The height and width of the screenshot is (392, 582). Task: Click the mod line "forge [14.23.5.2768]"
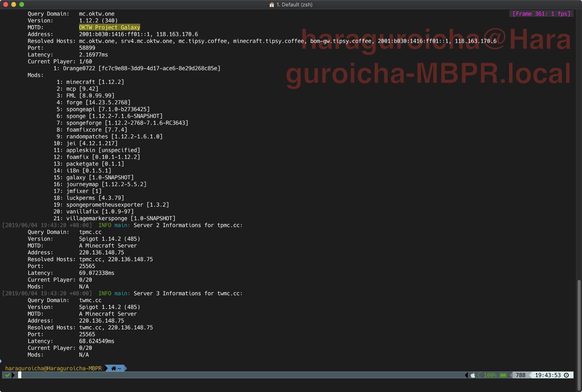point(98,102)
